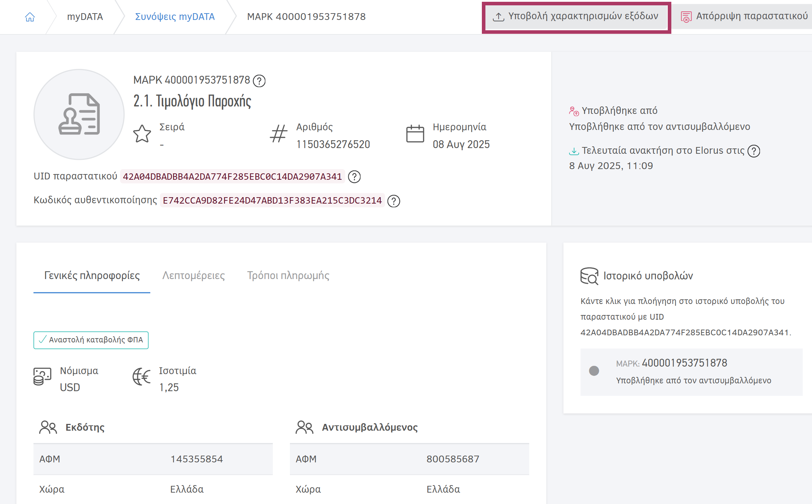812x504 pixels.
Task: Click retrieval timestamp 8 Αυγ 2025, 11:09
Action: tap(611, 166)
